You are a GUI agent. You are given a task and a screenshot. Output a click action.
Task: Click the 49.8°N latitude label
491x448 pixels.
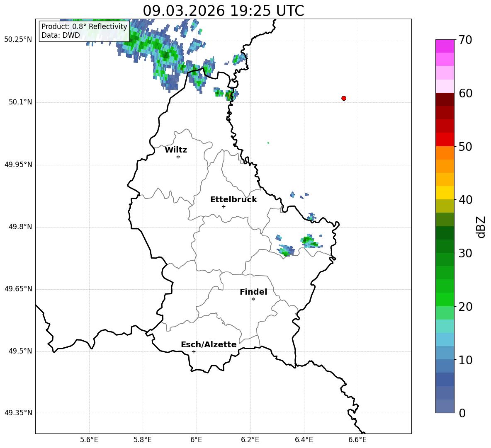[20, 227]
